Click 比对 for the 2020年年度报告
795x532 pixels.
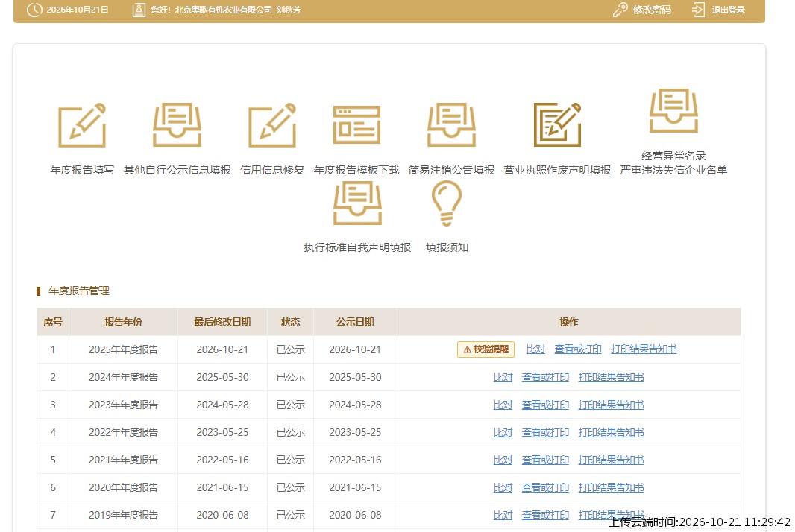503,487
